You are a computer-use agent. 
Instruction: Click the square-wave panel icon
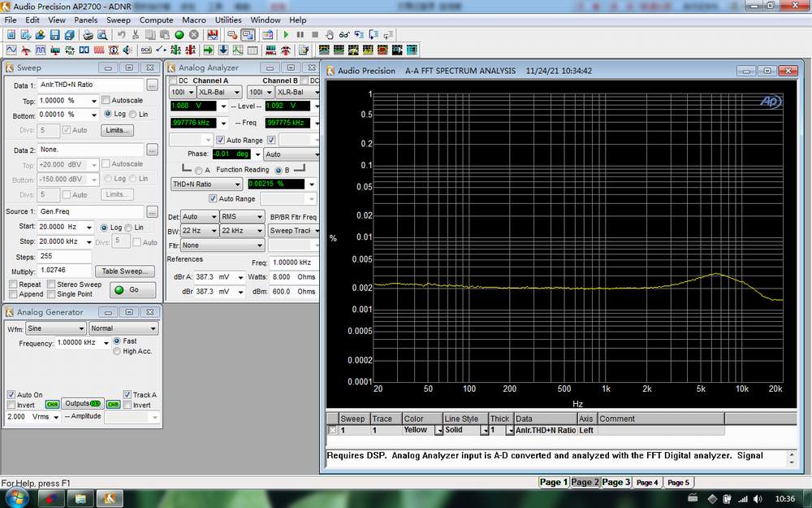(x=41, y=50)
